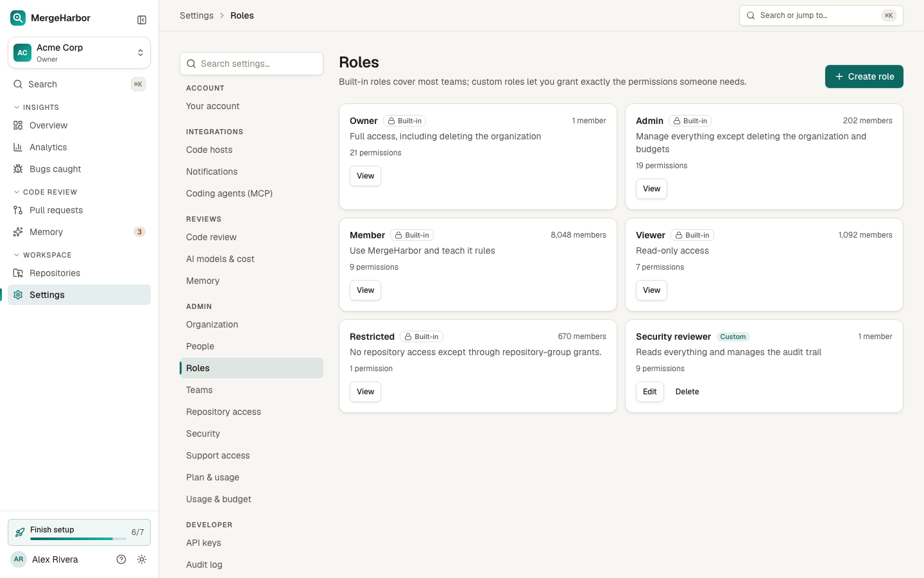924x578 pixels.
Task: Open Coding agents (MCP) settings
Action: pos(252,193)
